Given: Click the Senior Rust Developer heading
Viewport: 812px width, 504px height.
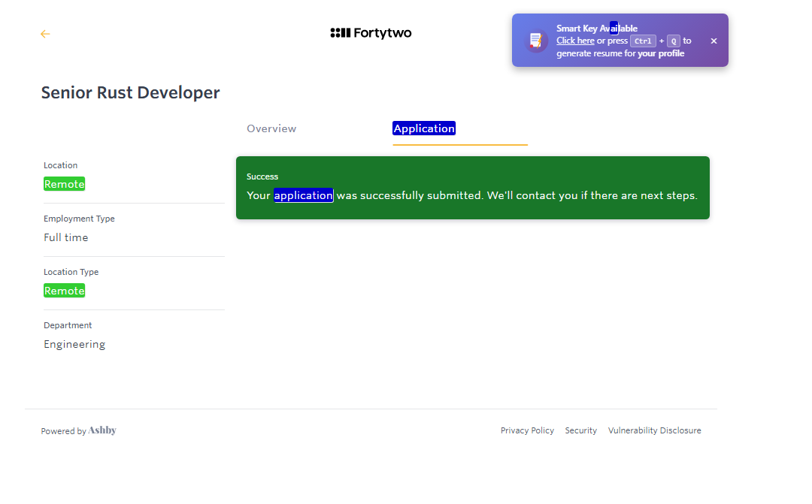Looking at the screenshot, I should click(x=130, y=92).
